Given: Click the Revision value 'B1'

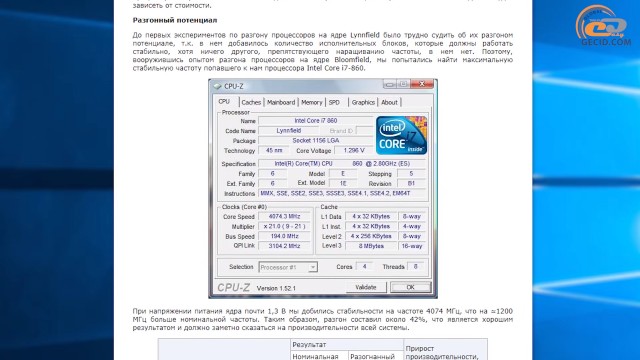Looking at the screenshot, I should coord(411,184).
